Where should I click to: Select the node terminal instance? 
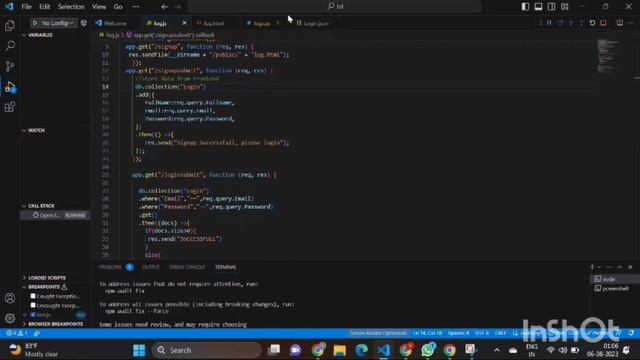tap(614, 279)
